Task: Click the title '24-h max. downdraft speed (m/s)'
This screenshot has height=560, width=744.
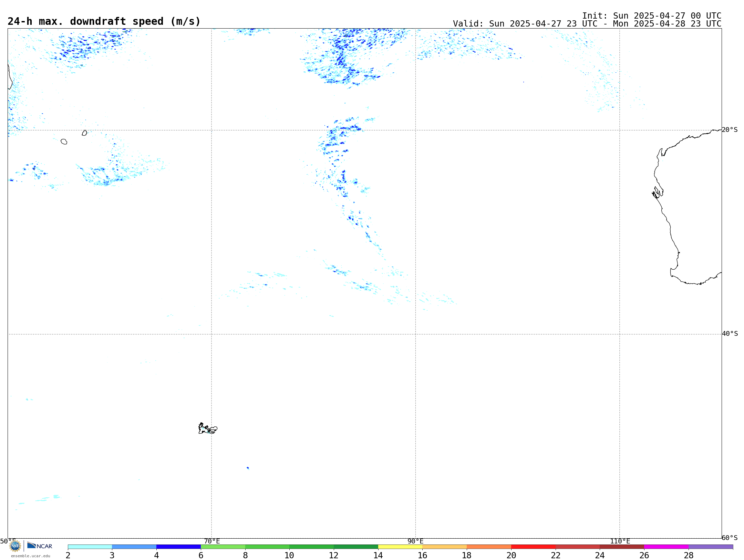Action: coord(104,21)
